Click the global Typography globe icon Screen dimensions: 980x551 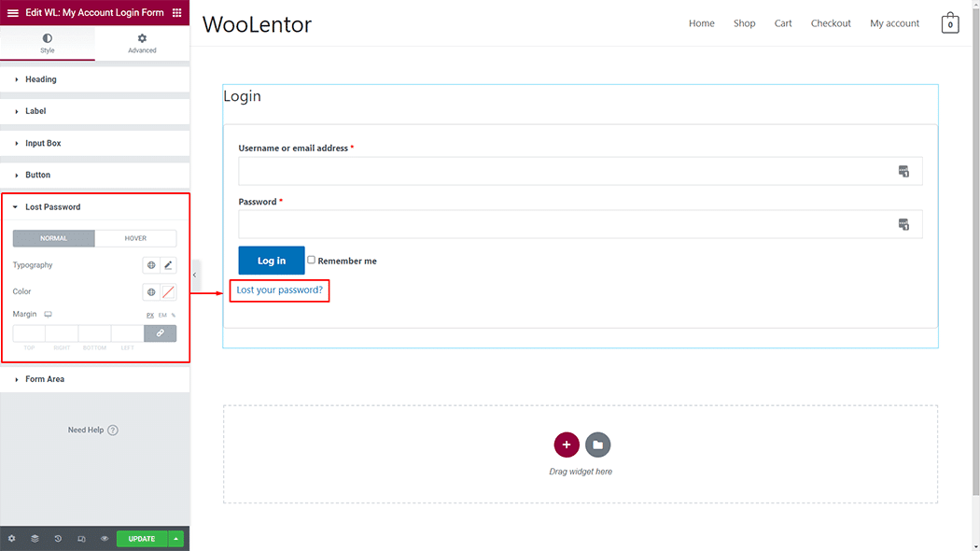click(x=151, y=265)
